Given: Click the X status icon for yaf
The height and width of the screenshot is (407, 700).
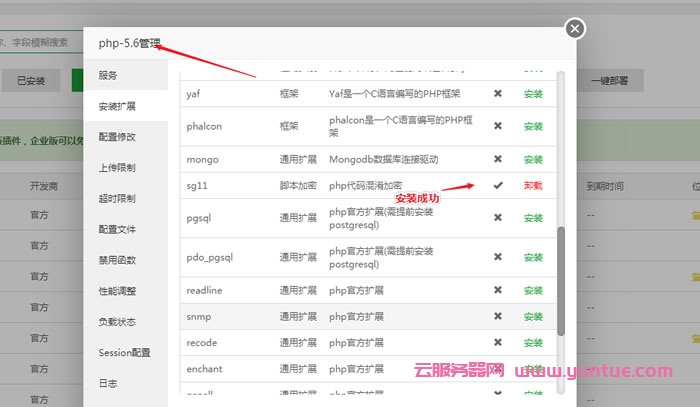Looking at the screenshot, I should click(x=497, y=94).
